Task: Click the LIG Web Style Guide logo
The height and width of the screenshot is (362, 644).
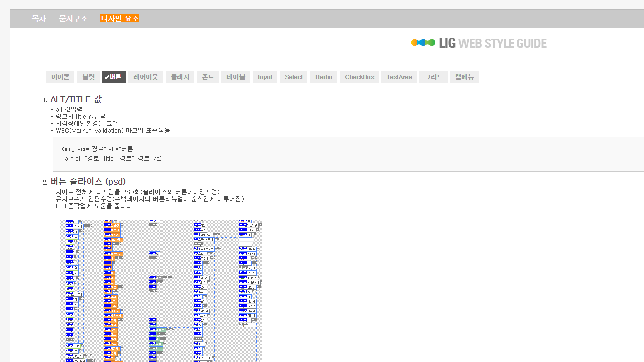Action: (x=479, y=43)
